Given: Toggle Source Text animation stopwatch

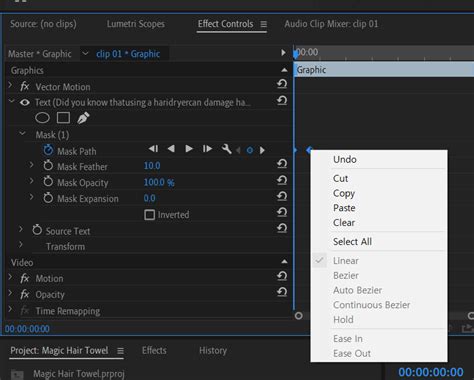Looking at the screenshot, I should pyautogui.click(x=37, y=230).
